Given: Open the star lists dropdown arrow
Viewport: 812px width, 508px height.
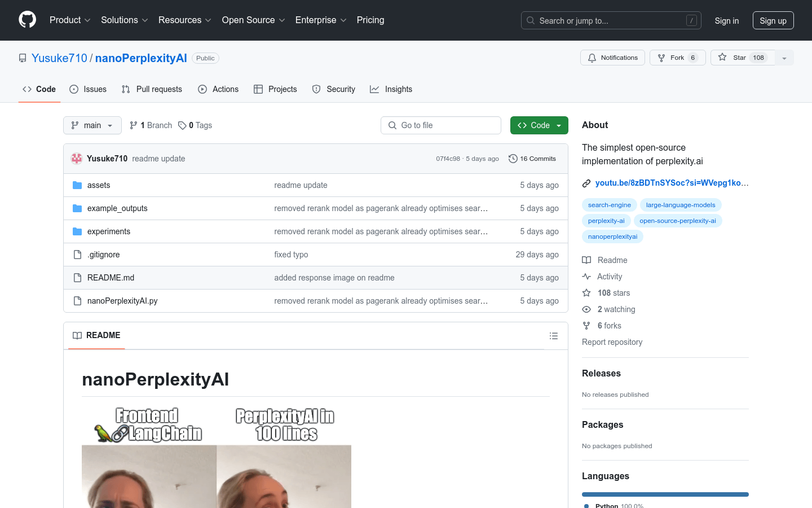Looking at the screenshot, I should pyautogui.click(x=784, y=58).
